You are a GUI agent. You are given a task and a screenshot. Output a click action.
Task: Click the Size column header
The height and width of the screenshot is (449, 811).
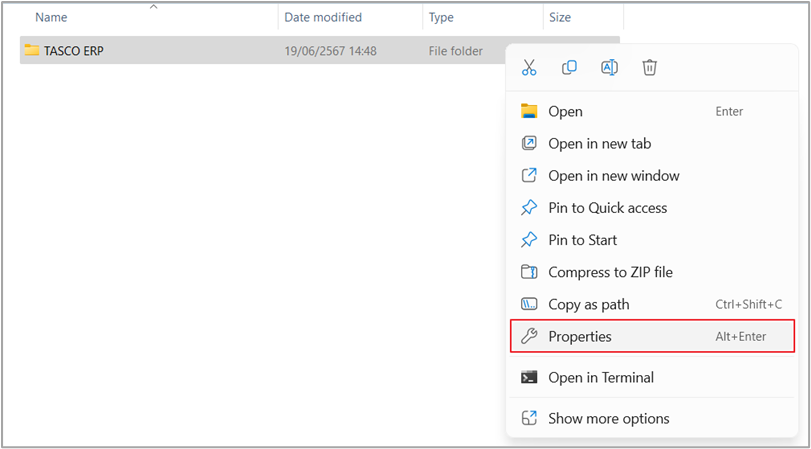(x=560, y=18)
